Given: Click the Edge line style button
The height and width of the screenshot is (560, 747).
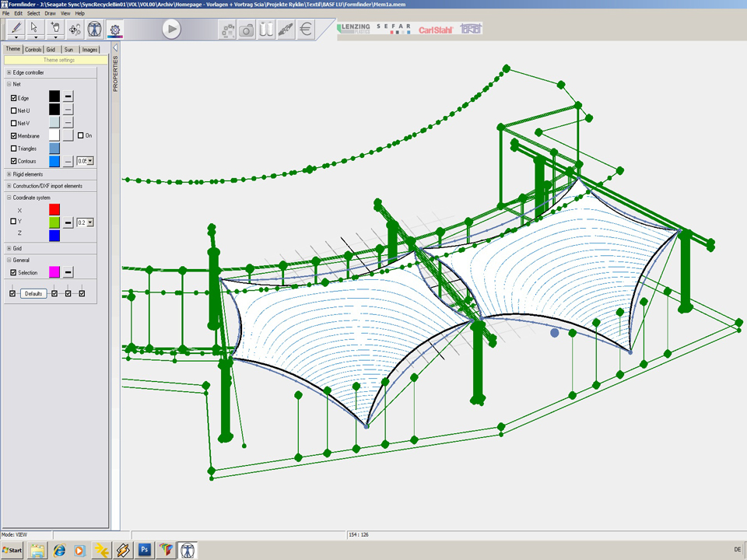Looking at the screenshot, I should [68, 97].
